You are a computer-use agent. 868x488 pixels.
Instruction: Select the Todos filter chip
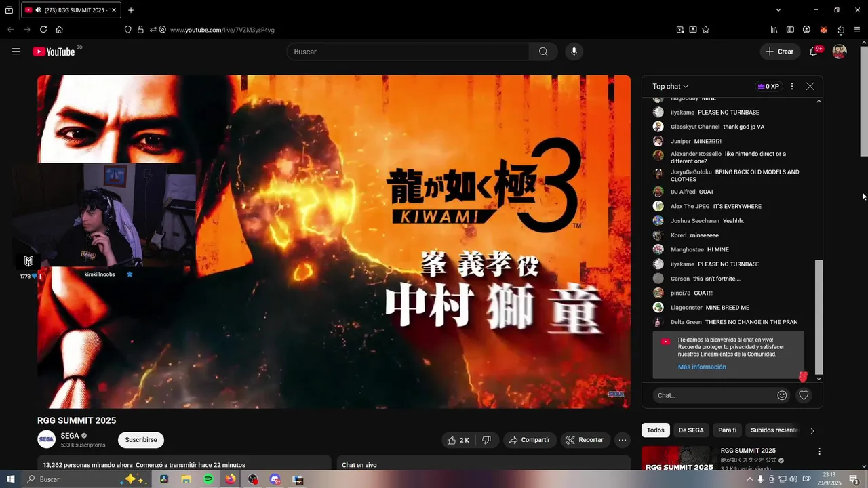(656, 430)
